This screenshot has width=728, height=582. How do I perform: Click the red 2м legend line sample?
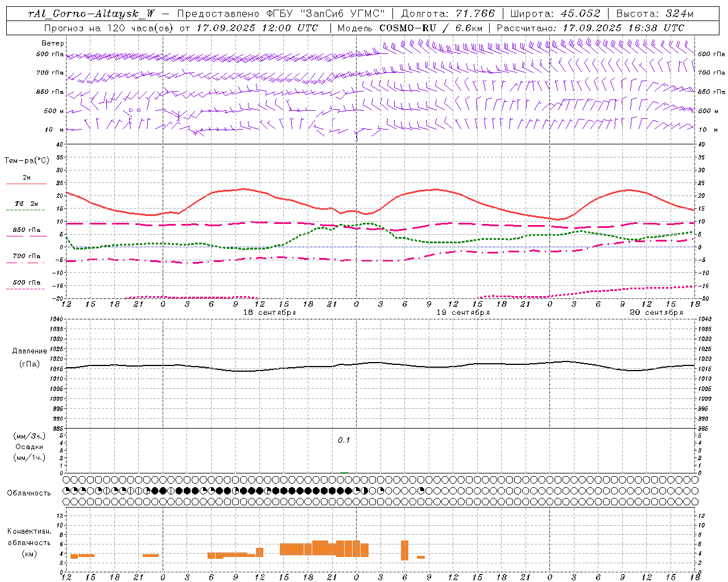(x=26, y=184)
